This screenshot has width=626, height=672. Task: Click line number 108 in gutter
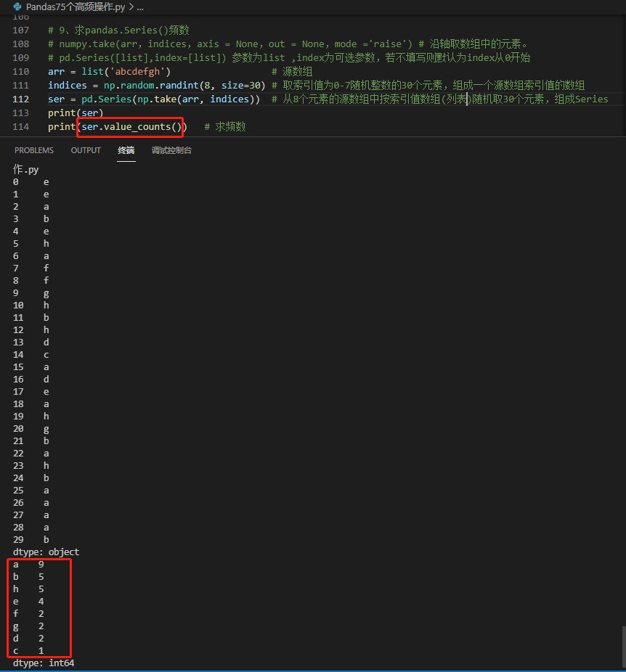pyautogui.click(x=20, y=44)
